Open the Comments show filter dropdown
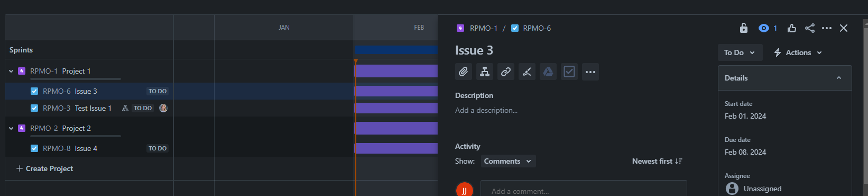This screenshot has height=196, width=868. click(508, 161)
